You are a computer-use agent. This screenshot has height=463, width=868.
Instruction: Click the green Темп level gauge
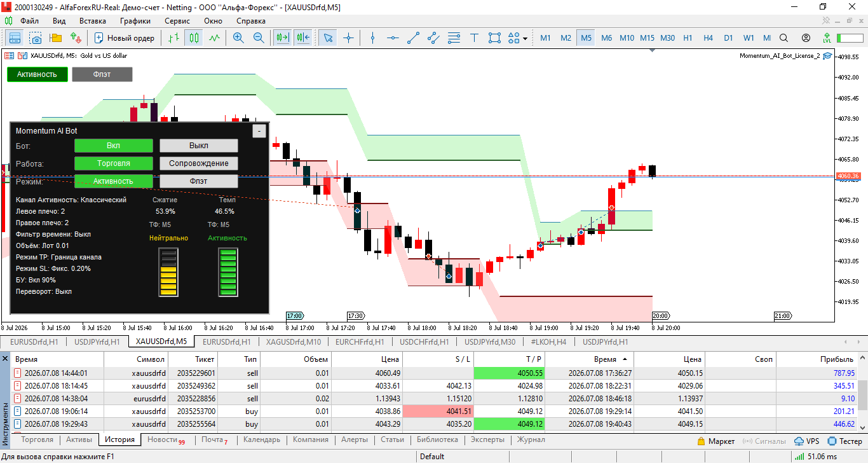click(x=227, y=272)
